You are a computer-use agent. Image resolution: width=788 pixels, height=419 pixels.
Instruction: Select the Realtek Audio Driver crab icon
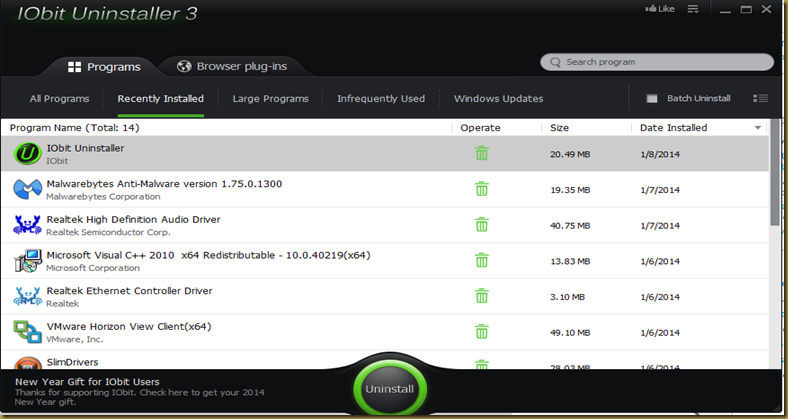click(x=27, y=225)
